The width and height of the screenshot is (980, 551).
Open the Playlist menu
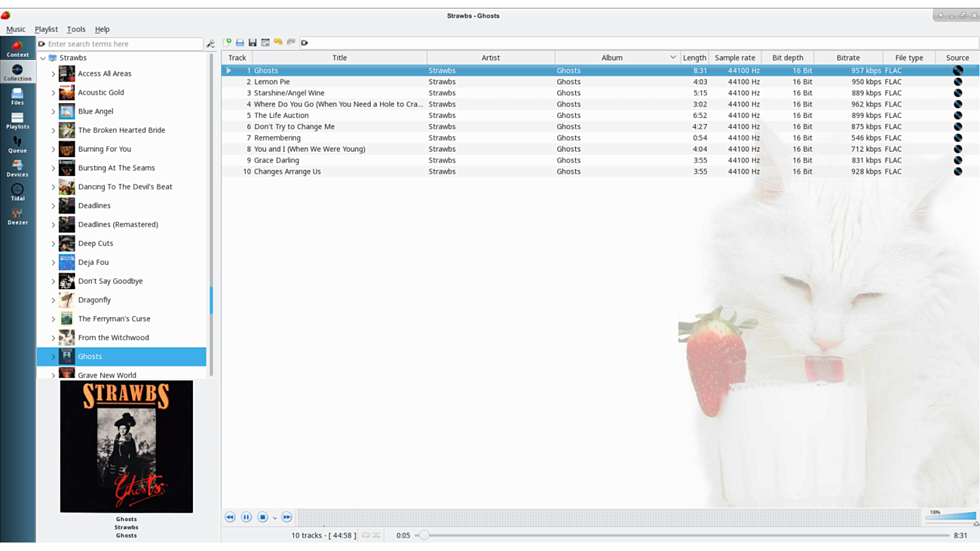[x=46, y=29]
